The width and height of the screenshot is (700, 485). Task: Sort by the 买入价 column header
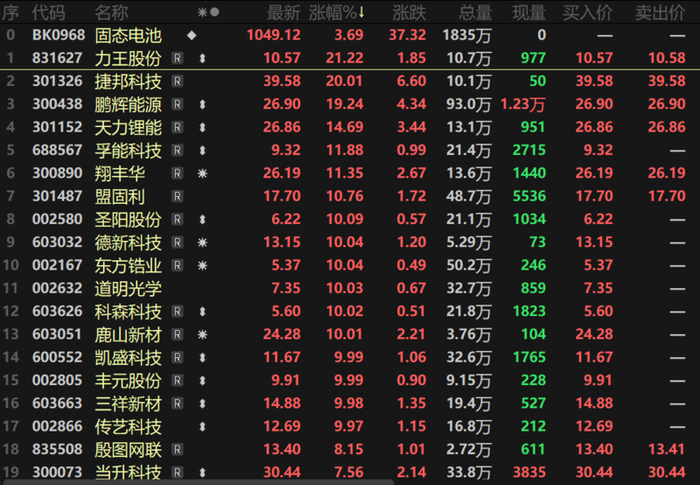click(x=588, y=13)
